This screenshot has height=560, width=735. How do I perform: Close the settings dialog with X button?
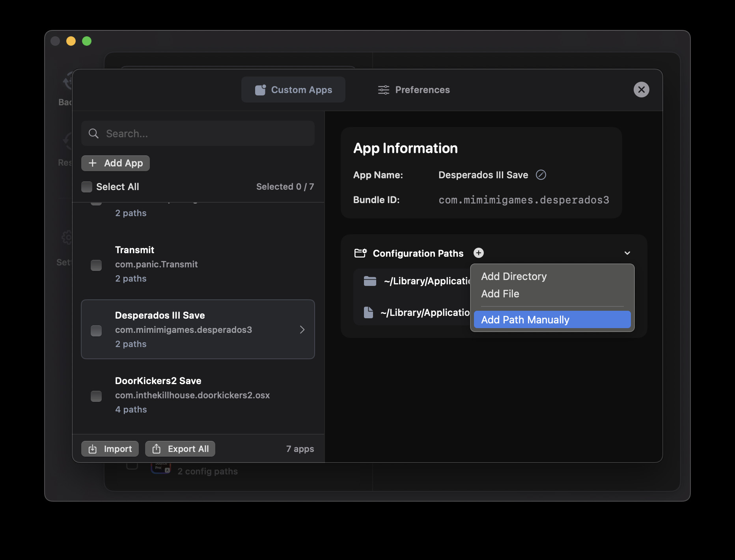coord(641,90)
